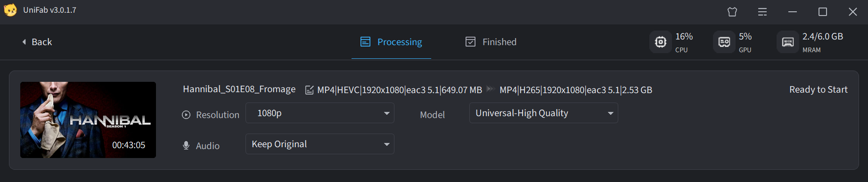The height and width of the screenshot is (182, 868).
Task: Go Back to the previous screen
Action: pos(37,42)
